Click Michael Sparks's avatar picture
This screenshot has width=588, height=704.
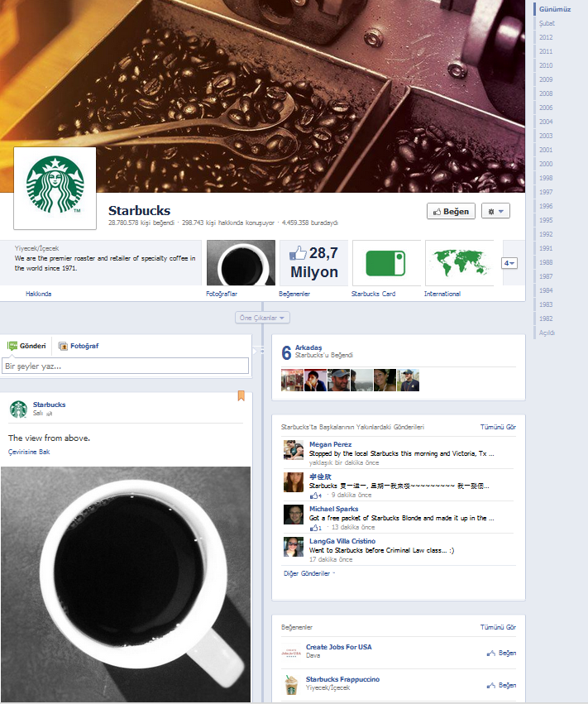pos(294,515)
